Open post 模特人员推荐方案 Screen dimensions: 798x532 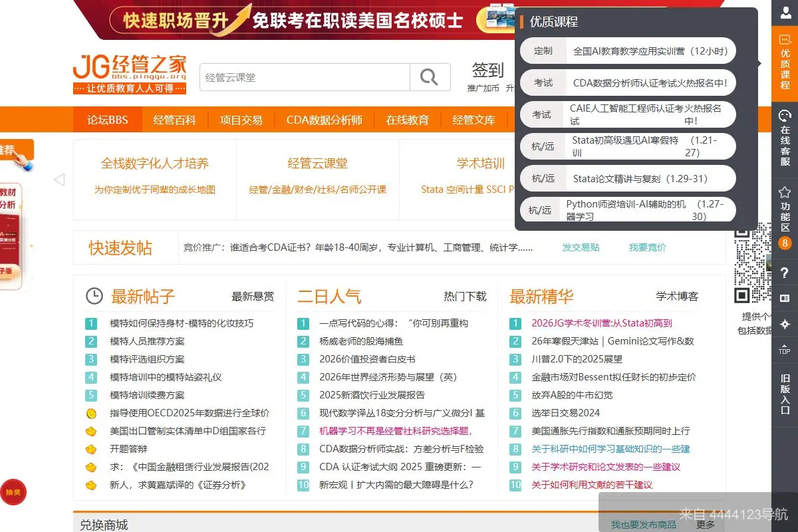(x=147, y=341)
